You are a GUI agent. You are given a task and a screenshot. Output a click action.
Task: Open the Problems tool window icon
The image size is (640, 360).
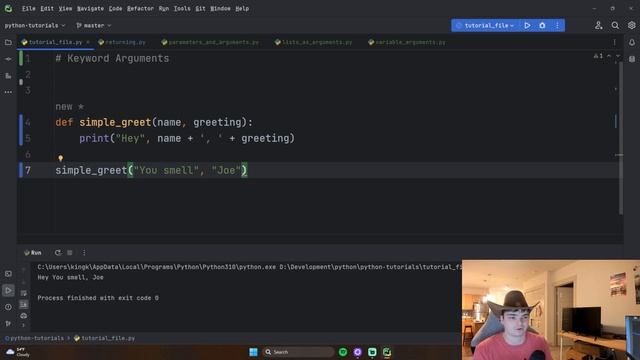click(8, 307)
